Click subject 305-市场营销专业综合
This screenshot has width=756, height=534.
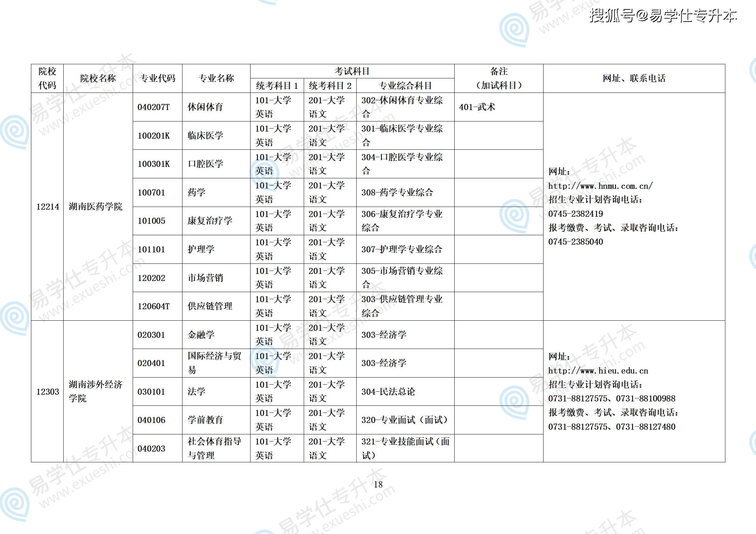coord(402,278)
